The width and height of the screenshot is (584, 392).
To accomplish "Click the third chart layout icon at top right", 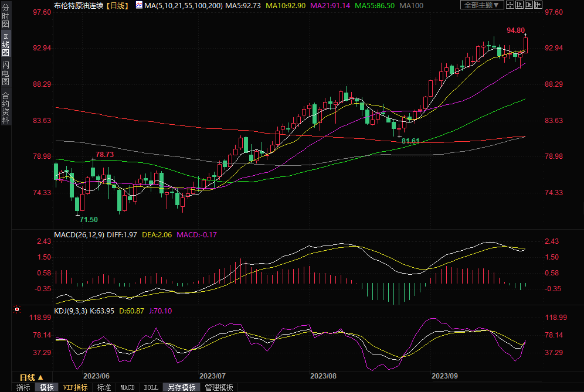I will coord(529,5).
